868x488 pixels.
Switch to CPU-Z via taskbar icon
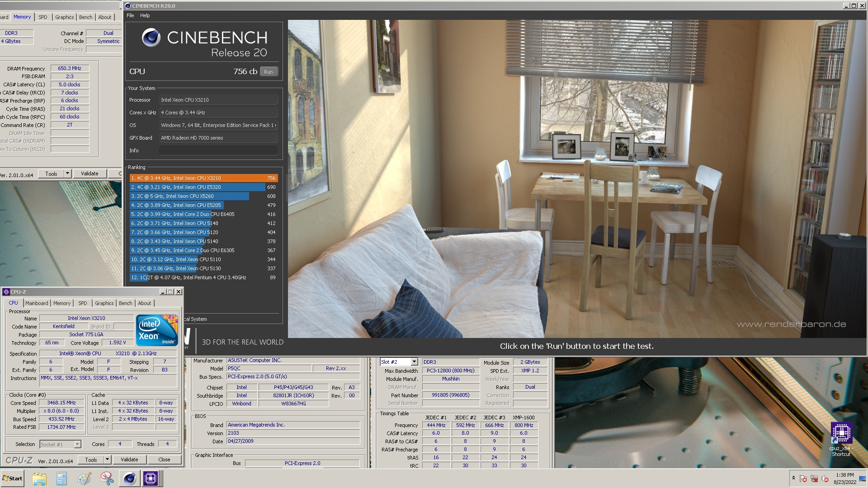(x=151, y=479)
